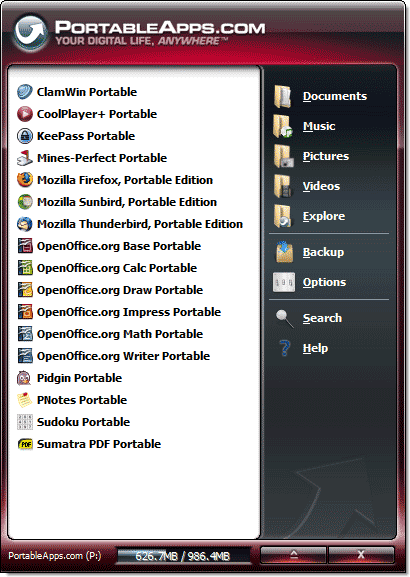
Task: Click the Pidgin Portable icon
Action: (25, 378)
